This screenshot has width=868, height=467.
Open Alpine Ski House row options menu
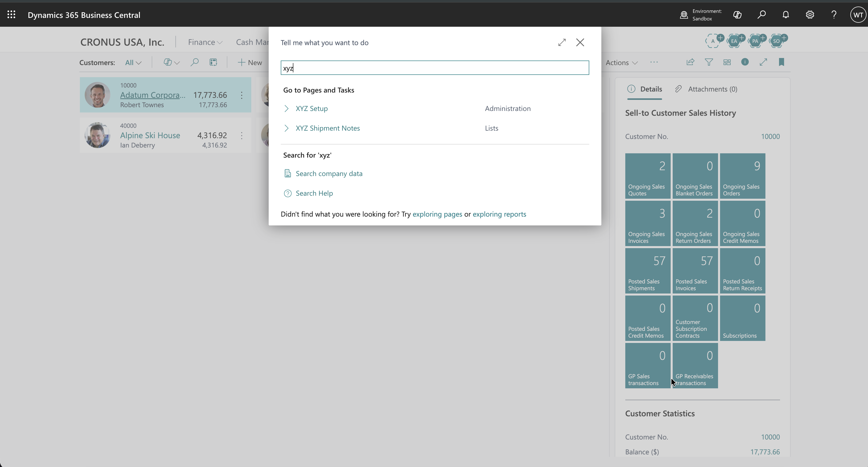point(242,136)
